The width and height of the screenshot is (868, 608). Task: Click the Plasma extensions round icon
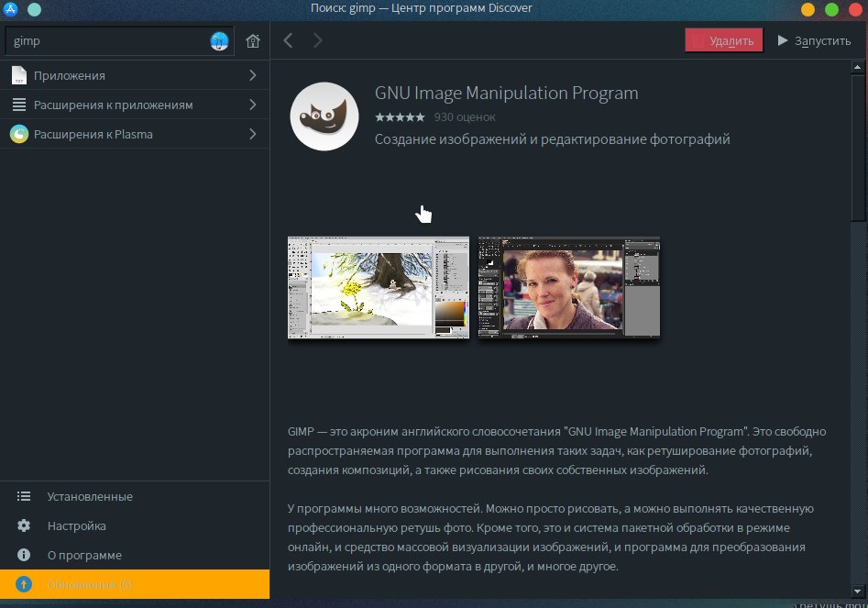point(19,134)
